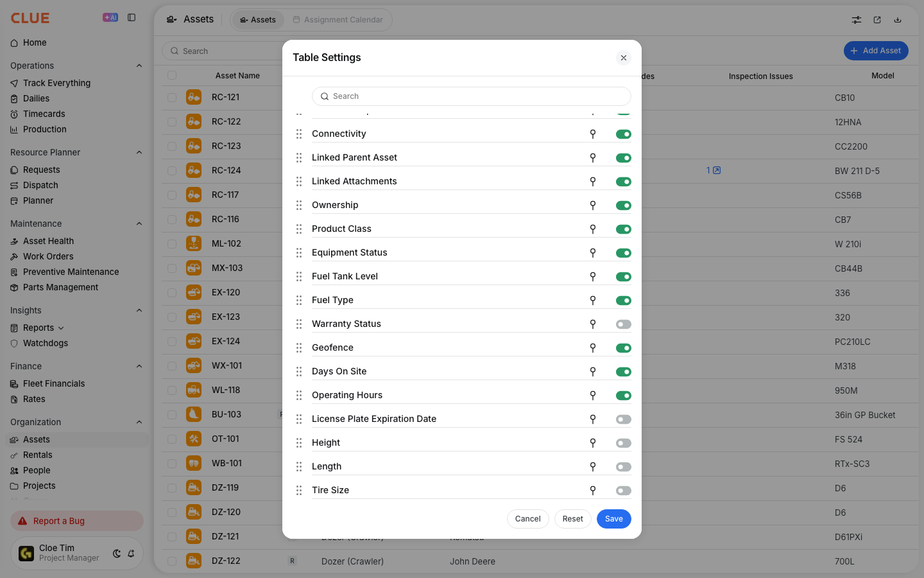924x578 pixels.
Task: Search columns in Table Settings
Action: (x=472, y=96)
